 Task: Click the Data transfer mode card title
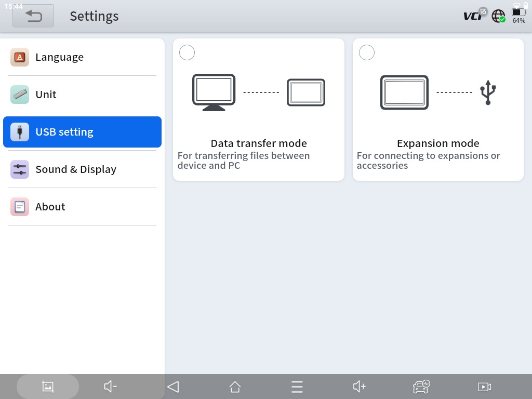point(259,143)
